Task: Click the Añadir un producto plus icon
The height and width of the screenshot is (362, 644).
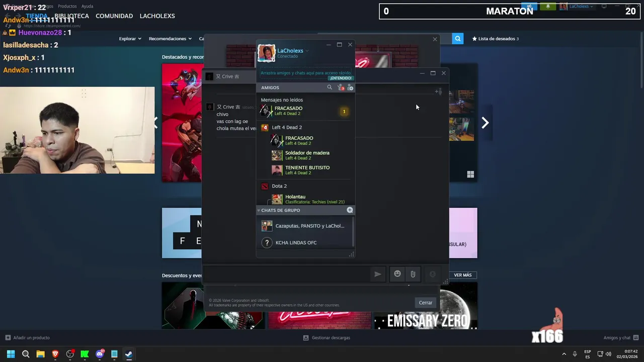Action: 8,338
